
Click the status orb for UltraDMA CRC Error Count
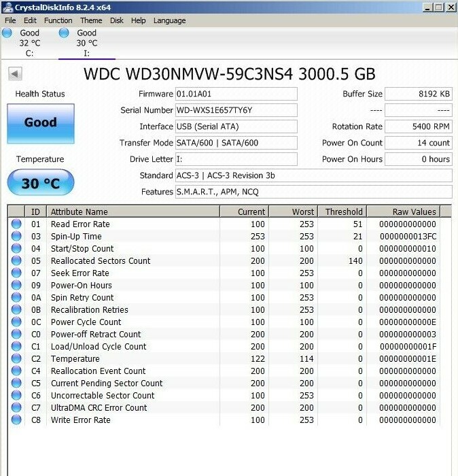click(16, 408)
